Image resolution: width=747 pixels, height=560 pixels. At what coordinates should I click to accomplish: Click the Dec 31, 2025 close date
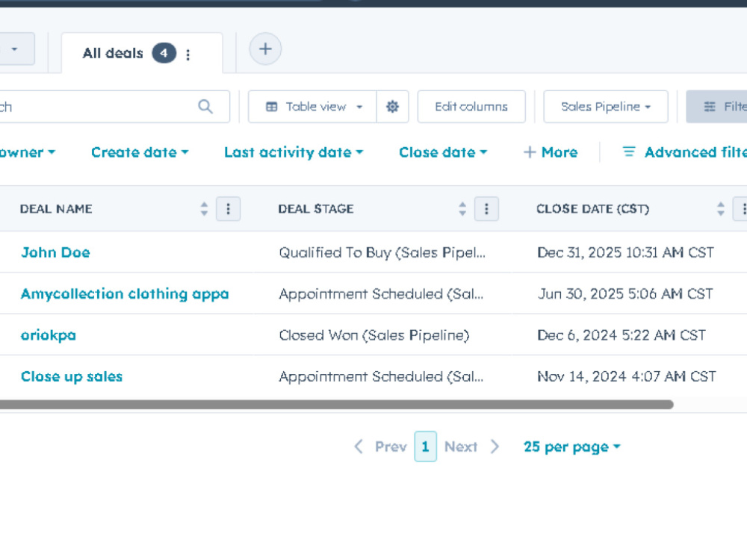point(625,252)
